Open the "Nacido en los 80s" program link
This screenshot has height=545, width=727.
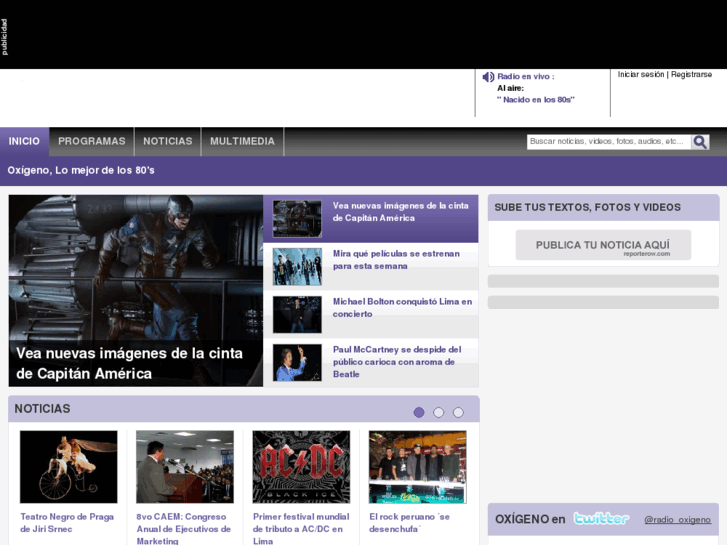click(536, 99)
